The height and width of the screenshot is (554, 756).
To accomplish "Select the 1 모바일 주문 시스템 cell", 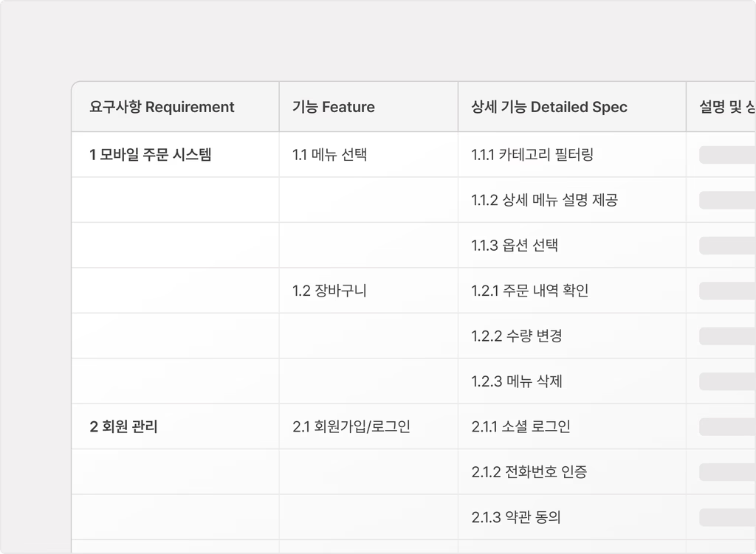I will click(175, 155).
